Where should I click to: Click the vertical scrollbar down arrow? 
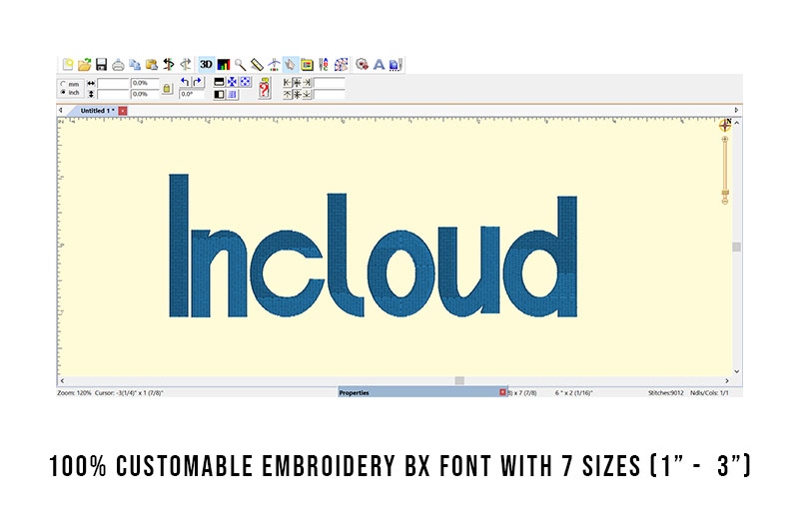point(737,371)
